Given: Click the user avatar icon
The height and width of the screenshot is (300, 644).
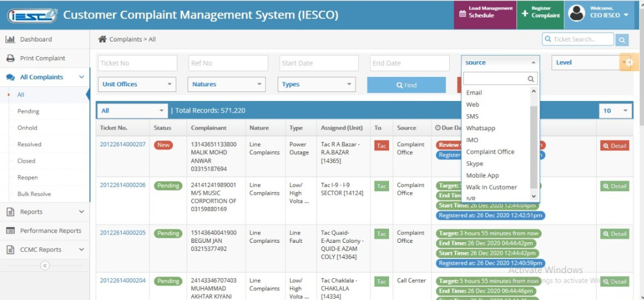Looking at the screenshot, I should pos(577,13).
